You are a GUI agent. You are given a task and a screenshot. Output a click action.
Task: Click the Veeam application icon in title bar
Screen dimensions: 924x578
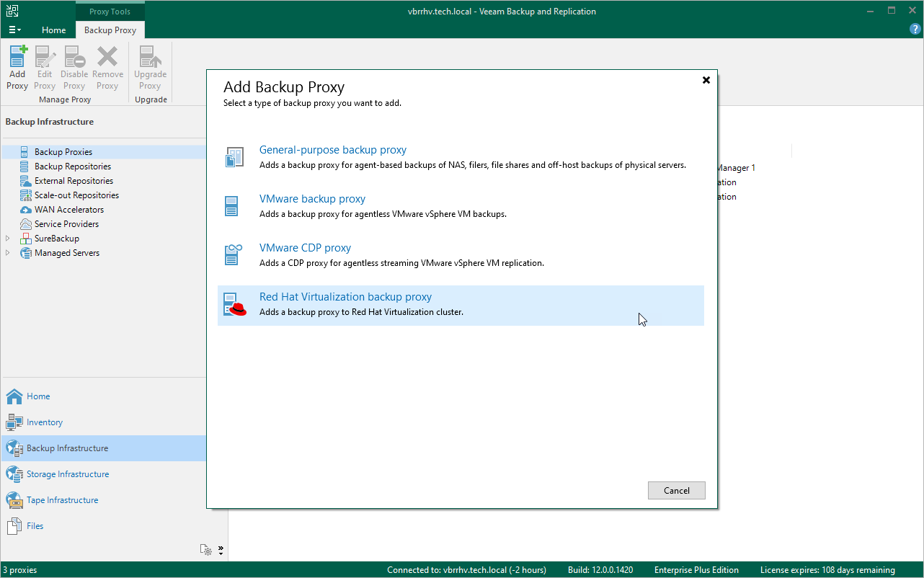tap(12, 11)
